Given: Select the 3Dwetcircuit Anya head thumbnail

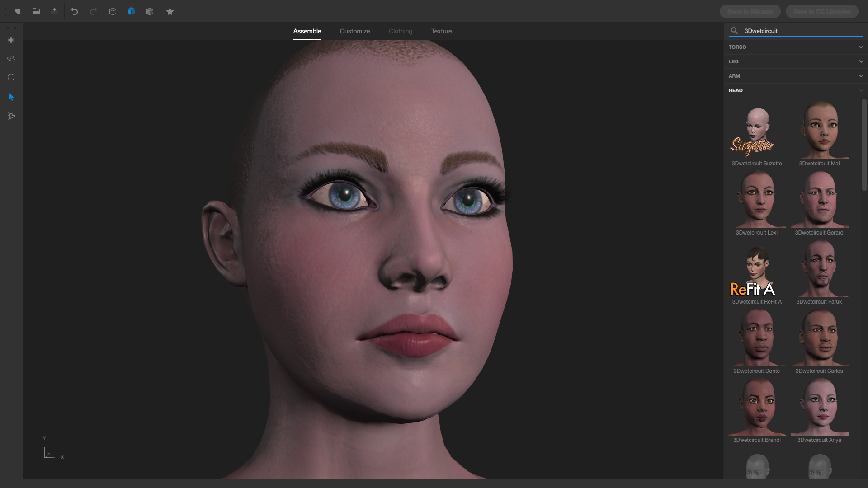Looking at the screenshot, I should coord(820,408).
